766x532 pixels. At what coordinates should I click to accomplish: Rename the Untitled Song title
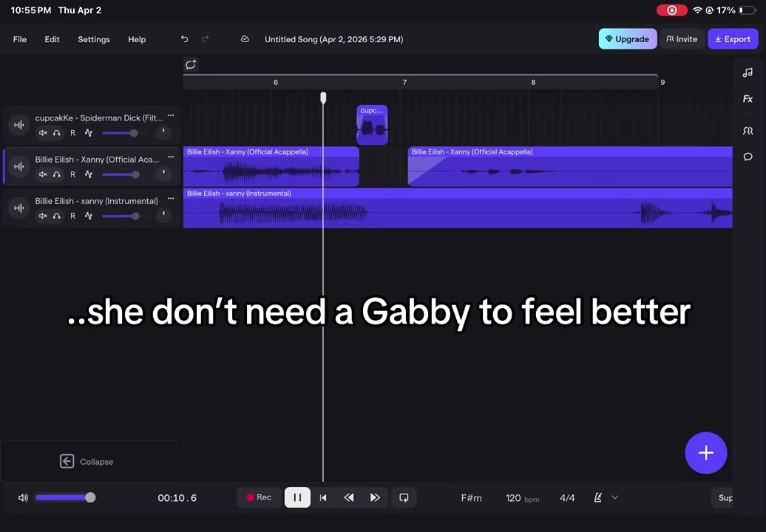click(x=333, y=40)
